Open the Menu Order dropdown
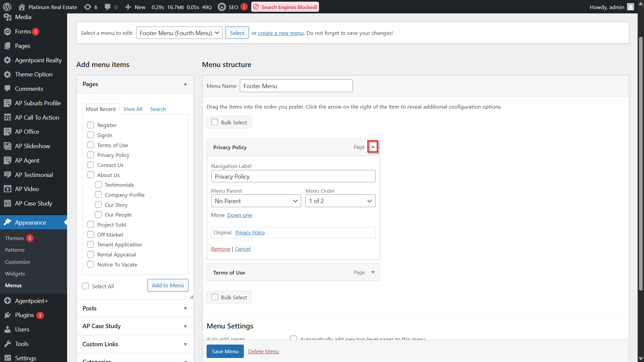Image resolution: width=644 pixels, height=362 pixels. [340, 201]
